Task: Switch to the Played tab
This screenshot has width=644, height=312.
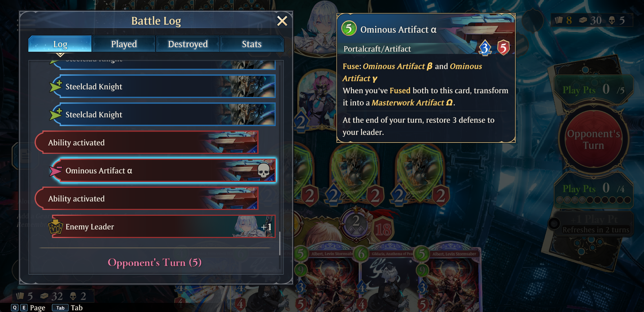Action: pos(124,44)
